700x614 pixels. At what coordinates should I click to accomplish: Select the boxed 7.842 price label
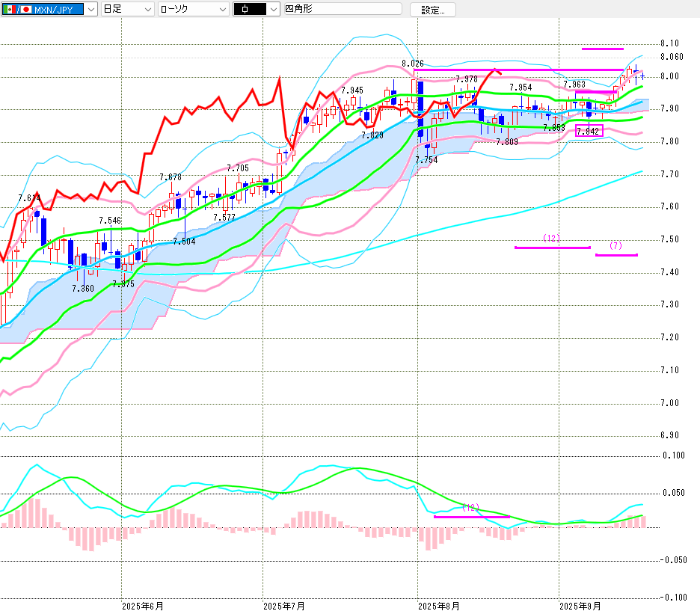pyautogui.click(x=588, y=131)
